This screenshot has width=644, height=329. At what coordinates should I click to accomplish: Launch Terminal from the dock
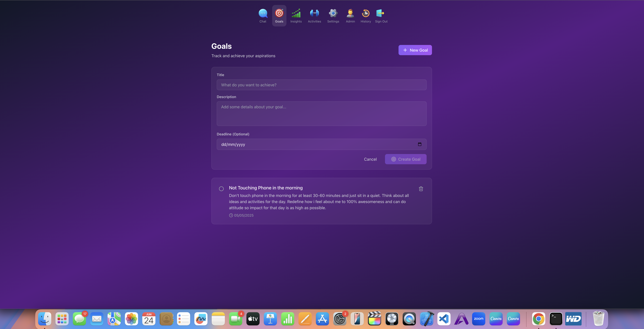[556, 319]
